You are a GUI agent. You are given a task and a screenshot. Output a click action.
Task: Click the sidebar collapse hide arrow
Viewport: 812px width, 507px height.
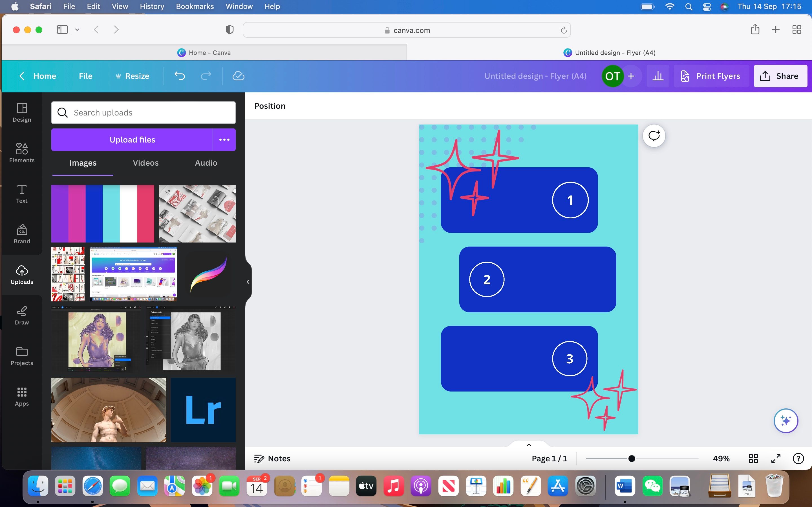click(248, 282)
